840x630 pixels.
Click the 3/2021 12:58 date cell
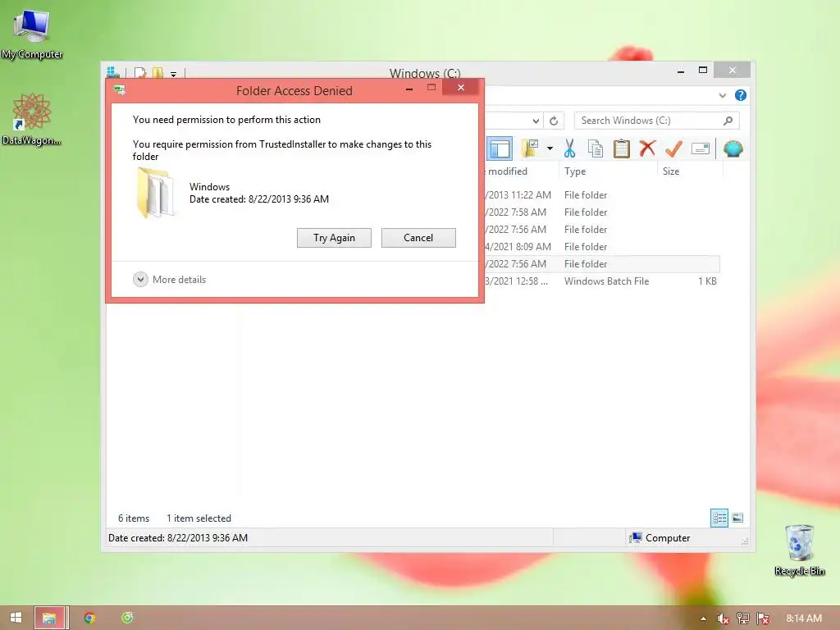pos(517,281)
